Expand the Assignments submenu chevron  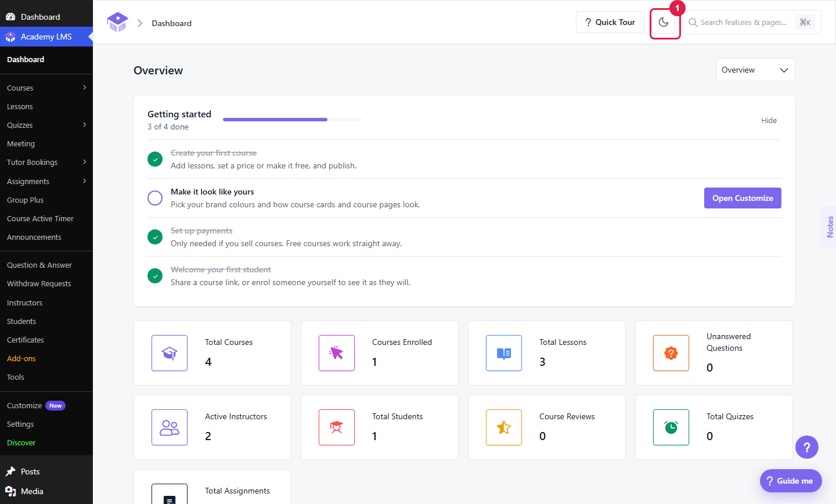[85, 181]
